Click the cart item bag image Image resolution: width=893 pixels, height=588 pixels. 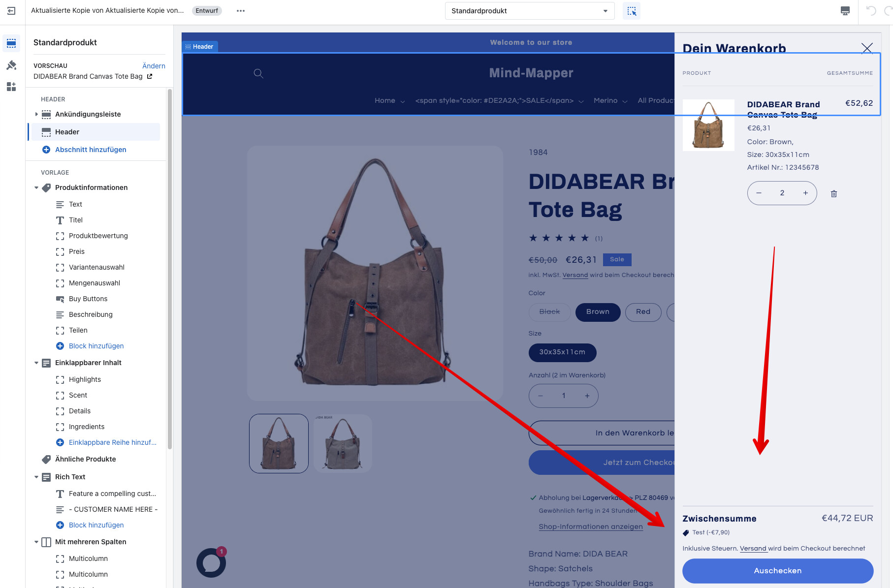tap(708, 125)
